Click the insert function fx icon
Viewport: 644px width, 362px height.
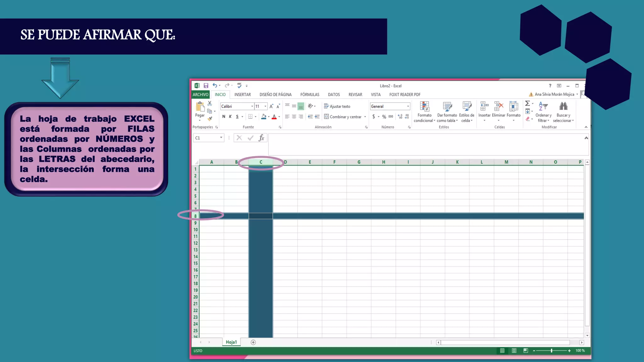tap(261, 138)
